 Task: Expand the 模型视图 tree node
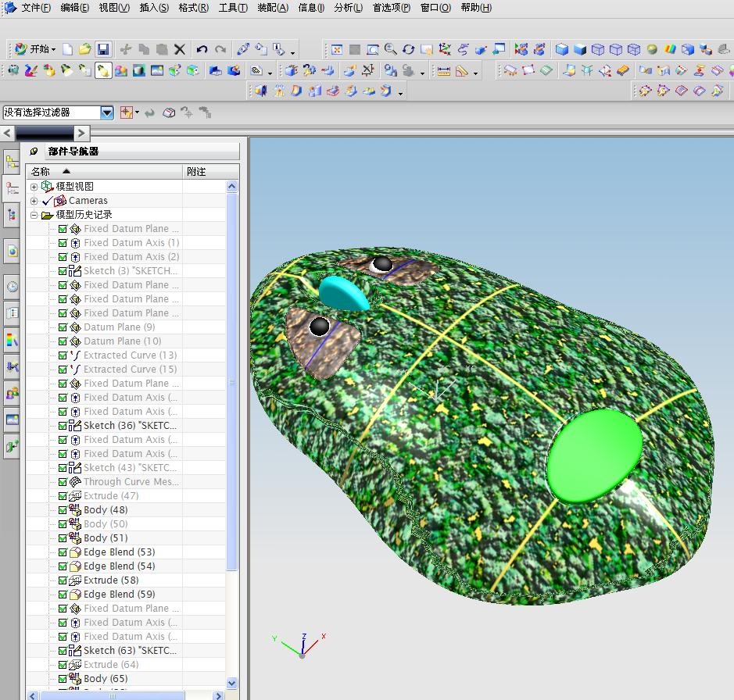click(x=34, y=187)
